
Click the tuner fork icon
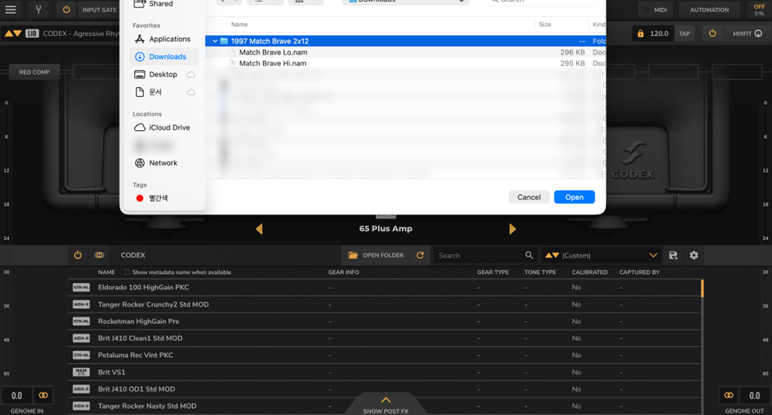[38, 10]
